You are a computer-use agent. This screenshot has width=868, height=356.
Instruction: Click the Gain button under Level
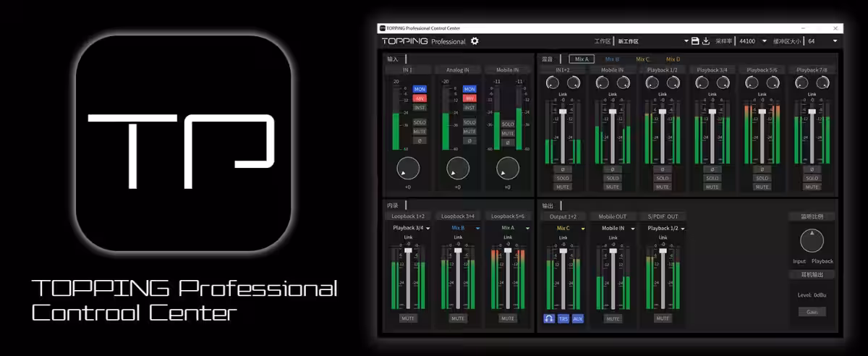tap(812, 312)
